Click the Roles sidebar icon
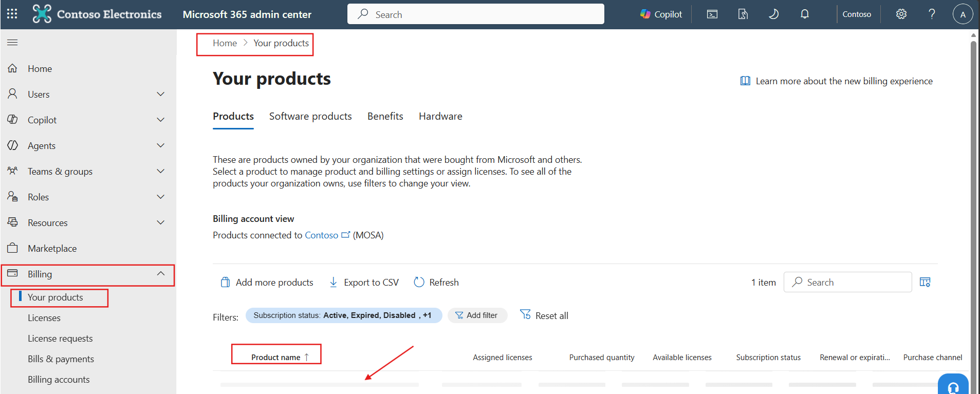 (13, 197)
